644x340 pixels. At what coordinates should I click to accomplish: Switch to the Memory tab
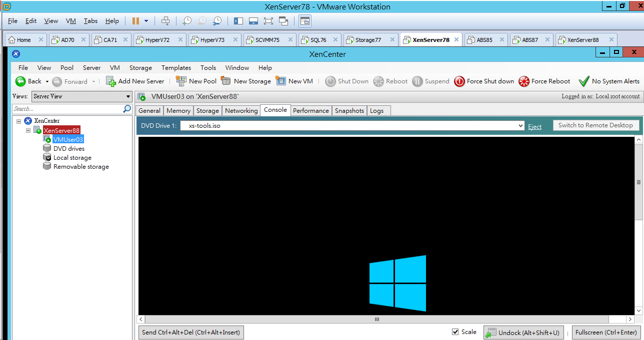(178, 111)
